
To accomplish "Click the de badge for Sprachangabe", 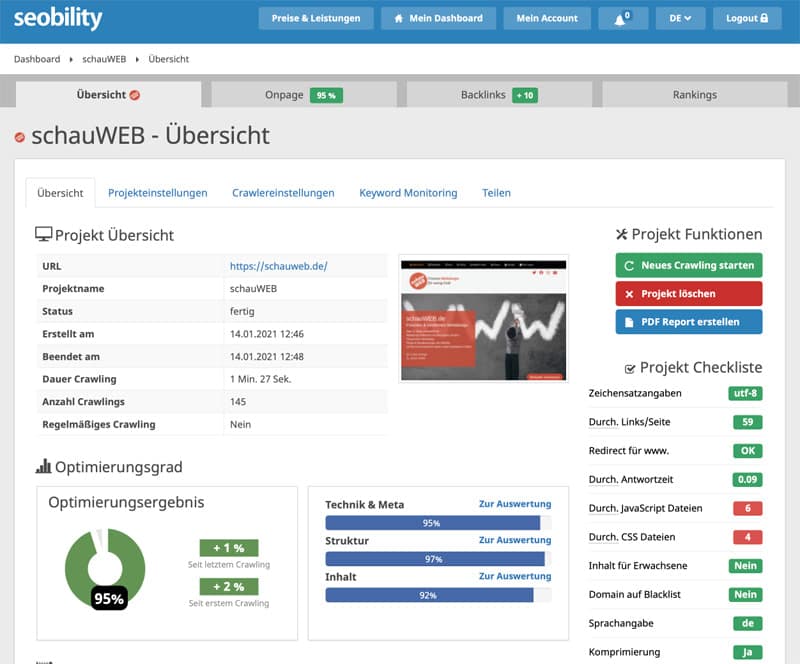I will [747, 624].
